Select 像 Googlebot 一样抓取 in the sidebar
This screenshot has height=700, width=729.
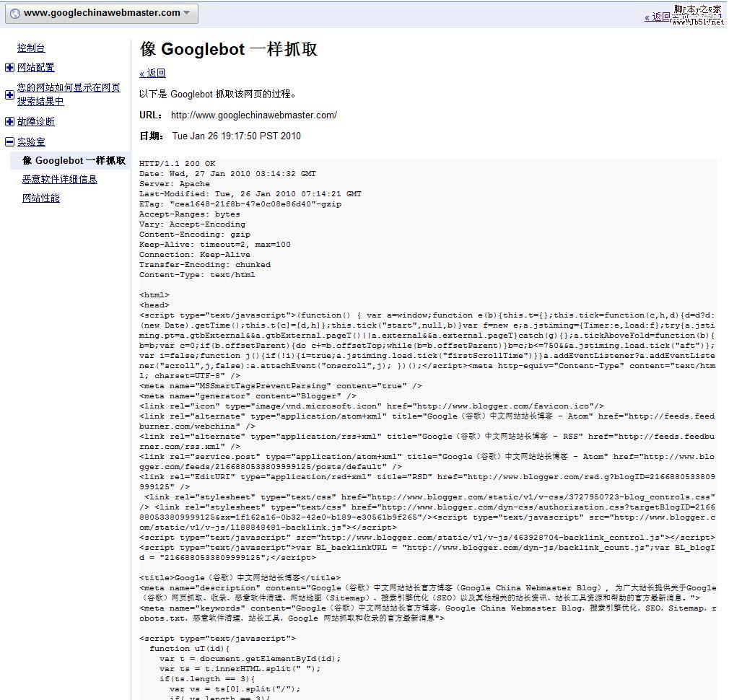[74, 161]
